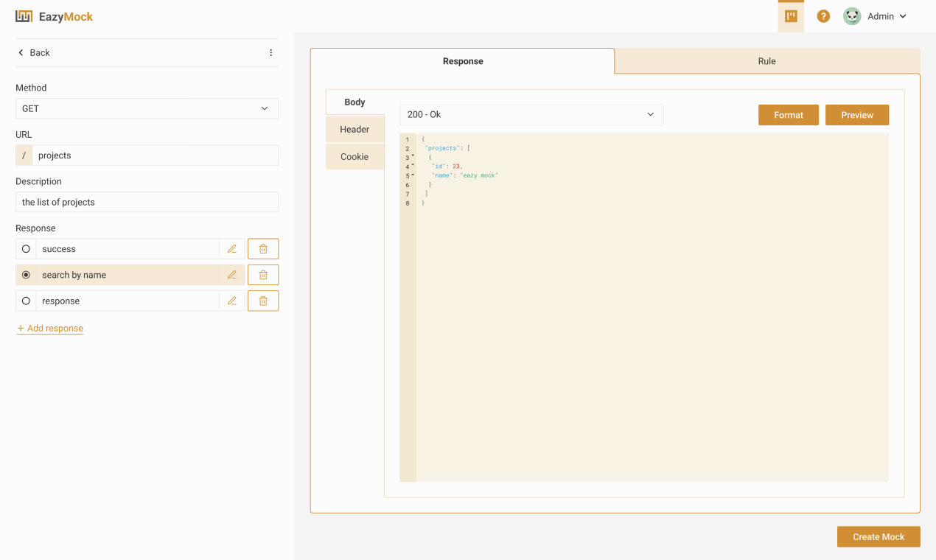Click the Format button
The image size is (936, 560).
[788, 115]
